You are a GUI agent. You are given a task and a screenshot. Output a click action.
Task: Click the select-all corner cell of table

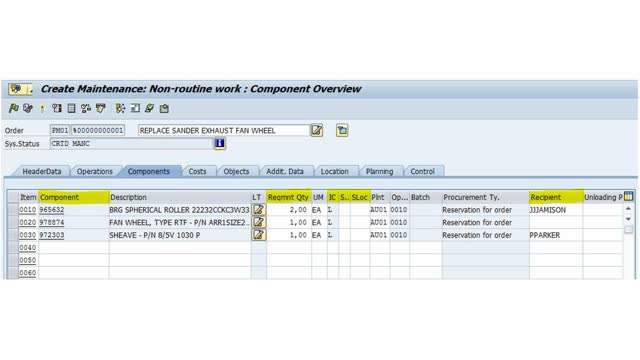pyautogui.click(x=13, y=197)
